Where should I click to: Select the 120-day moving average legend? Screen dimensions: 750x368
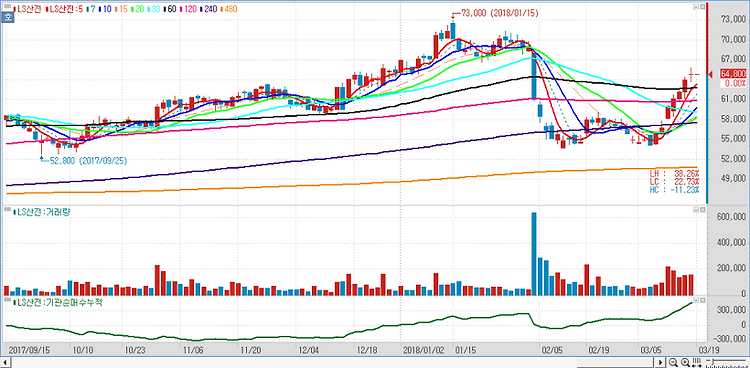188,9
